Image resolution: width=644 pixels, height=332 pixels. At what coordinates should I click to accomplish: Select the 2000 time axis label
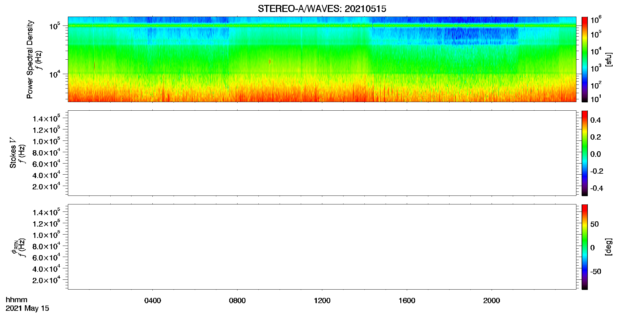[492, 301]
